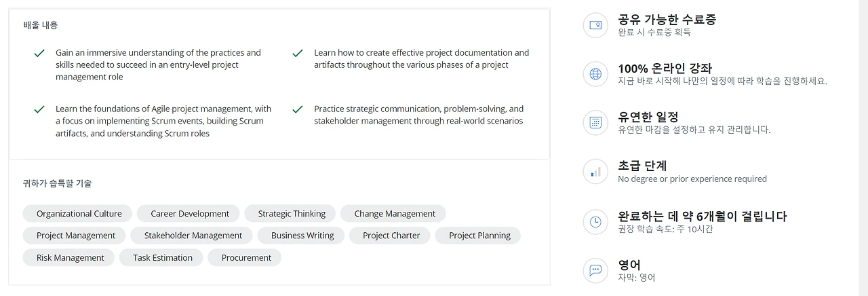Open the Career Development skill tag
Image resolution: width=868 pixels, height=296 pixels.
tap(190, 214)
